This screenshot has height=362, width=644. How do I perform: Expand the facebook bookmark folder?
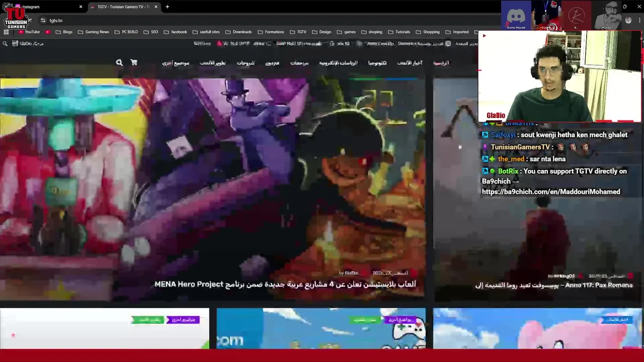click(175, 32)
